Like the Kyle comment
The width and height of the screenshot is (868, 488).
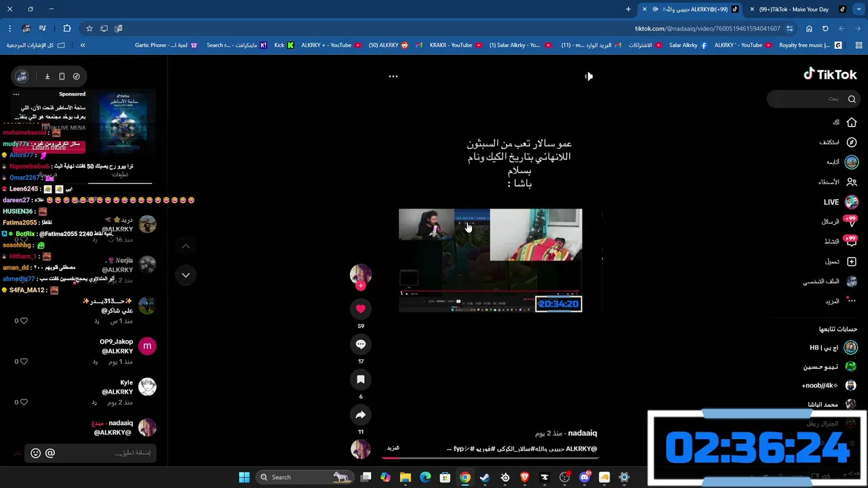24,402
